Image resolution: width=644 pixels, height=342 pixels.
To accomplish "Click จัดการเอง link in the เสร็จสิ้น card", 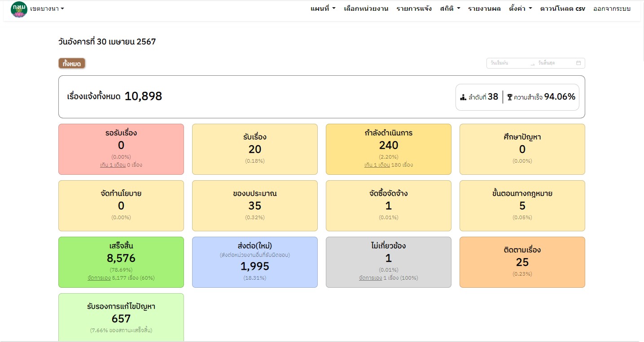I will click(x=99, y=278).
